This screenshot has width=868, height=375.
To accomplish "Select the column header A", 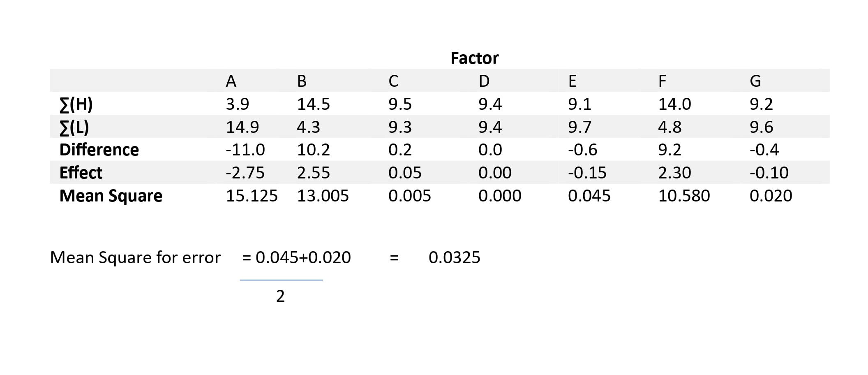I will [231, 81].
